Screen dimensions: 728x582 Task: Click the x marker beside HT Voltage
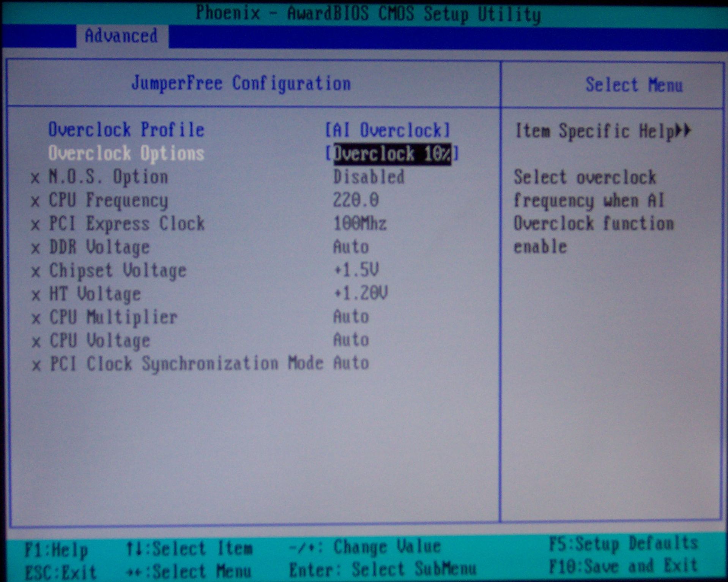(36, 295)
